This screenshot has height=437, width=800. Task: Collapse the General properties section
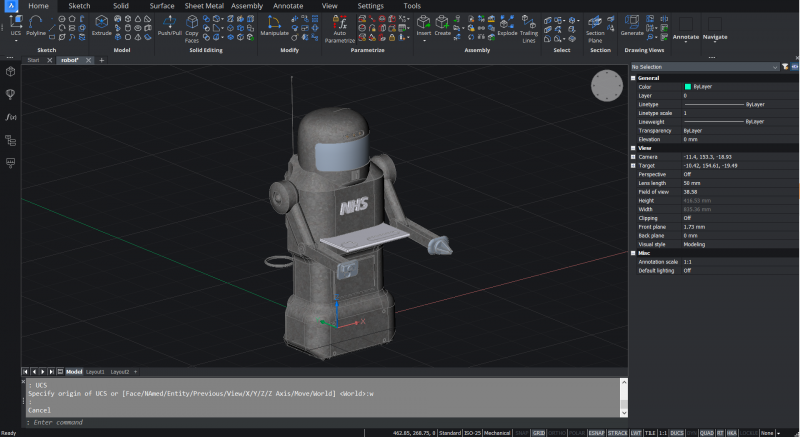633,78
